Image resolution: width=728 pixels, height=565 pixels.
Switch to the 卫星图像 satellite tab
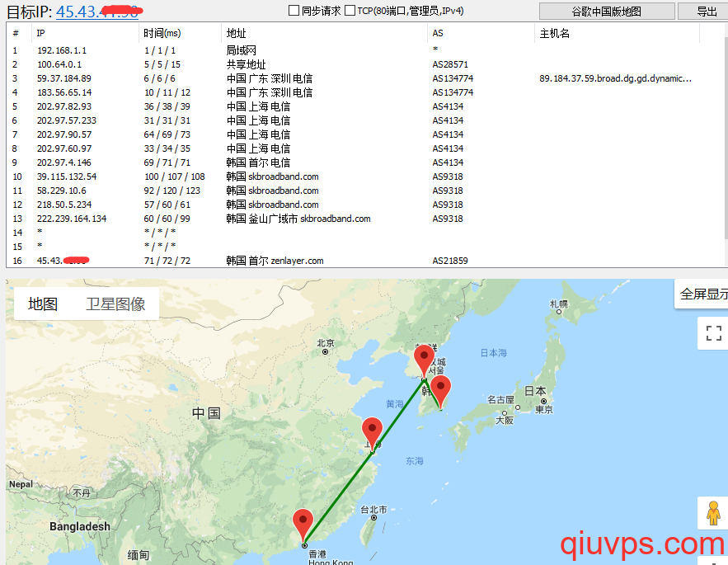(115, 304)
